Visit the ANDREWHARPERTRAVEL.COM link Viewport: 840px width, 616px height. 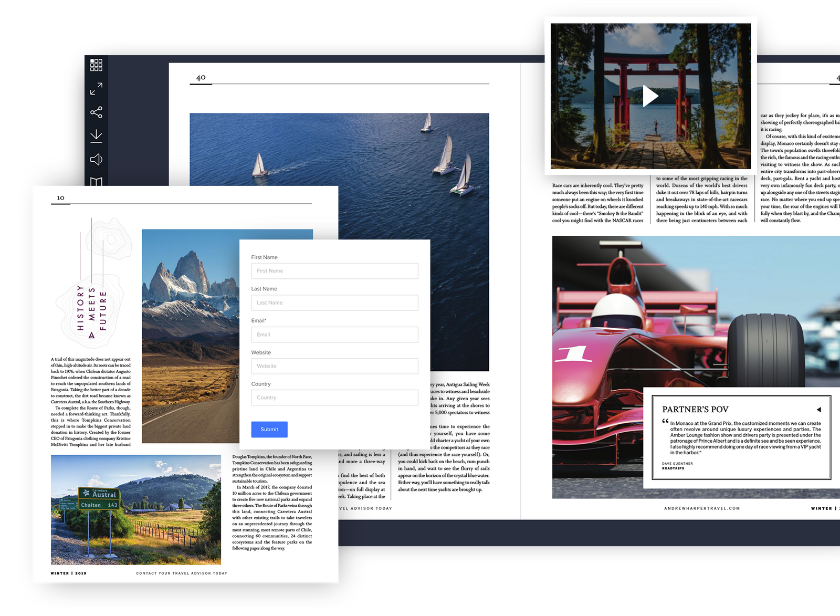(701, 508)
